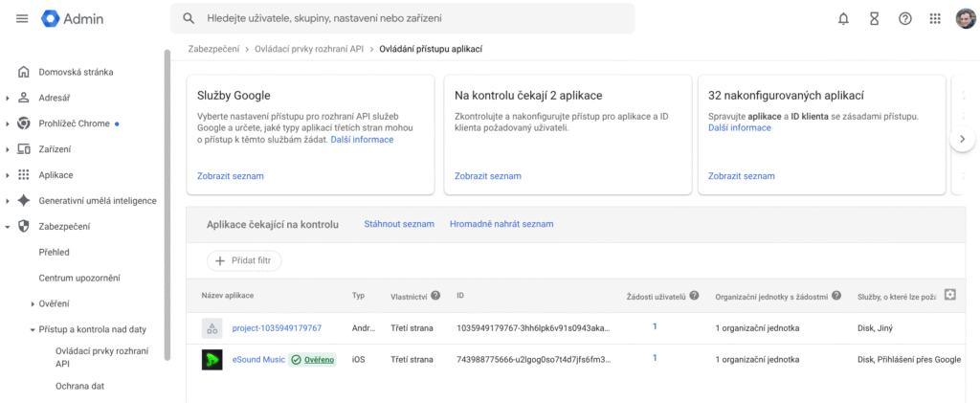Collapse the Zabezpečení sidebar section
Image resolution: width=980 pixels, height=403 pixels.
tap(8, 227)
